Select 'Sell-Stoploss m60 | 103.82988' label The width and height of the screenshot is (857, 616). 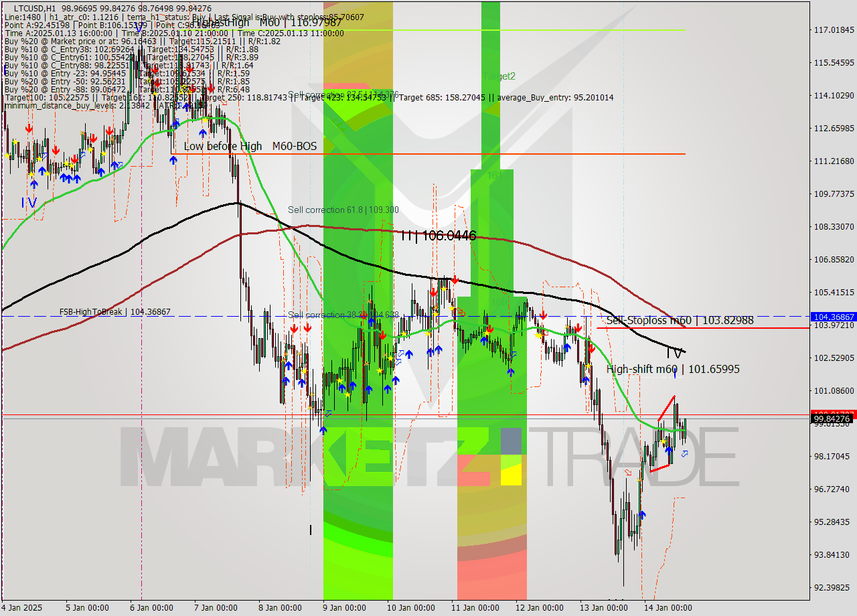coord(680,320)
